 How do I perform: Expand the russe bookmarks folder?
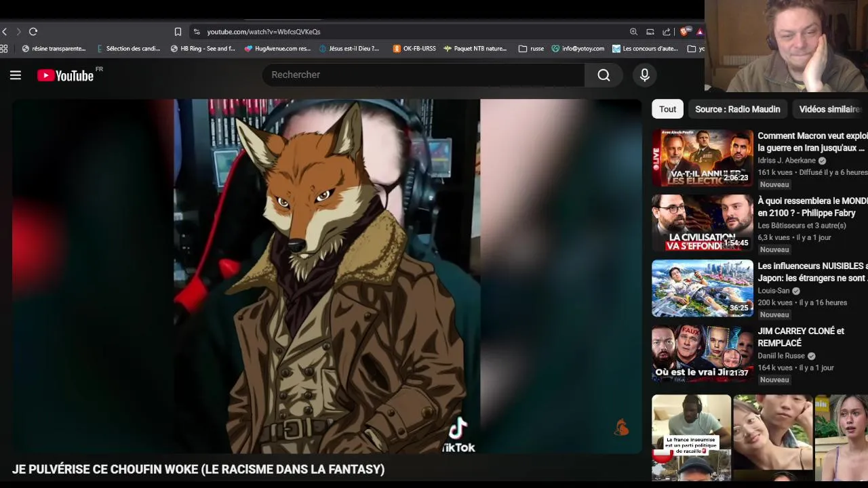coord(531,49)
